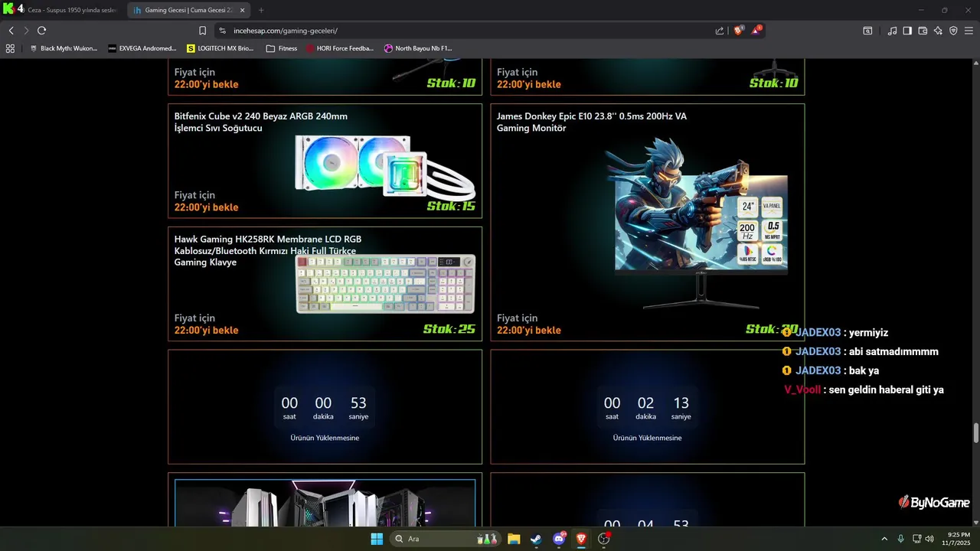
Task: Open the round app icon with red badge
Action: click(603, 539)
